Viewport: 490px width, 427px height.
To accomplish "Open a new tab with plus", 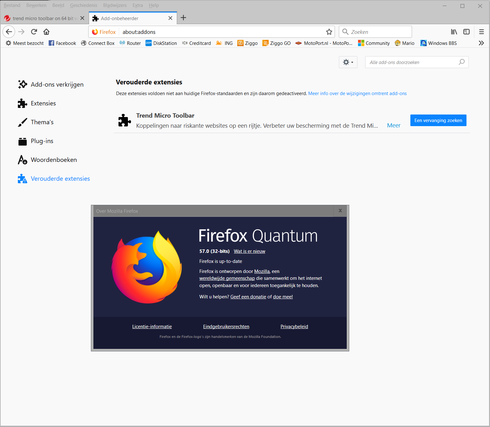I will (183, 18).
